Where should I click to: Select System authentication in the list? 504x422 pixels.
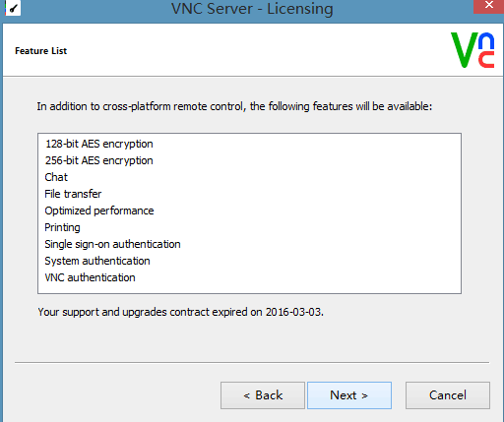coord(97,261)
